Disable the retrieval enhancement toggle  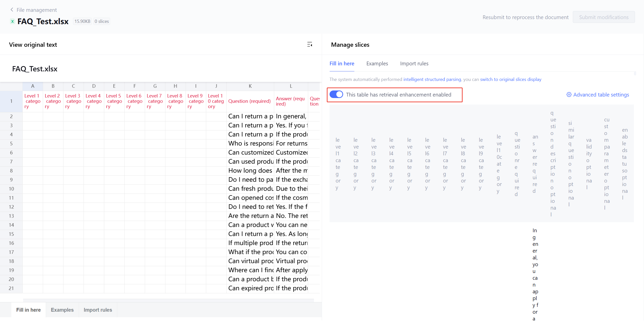coord(336,95)
